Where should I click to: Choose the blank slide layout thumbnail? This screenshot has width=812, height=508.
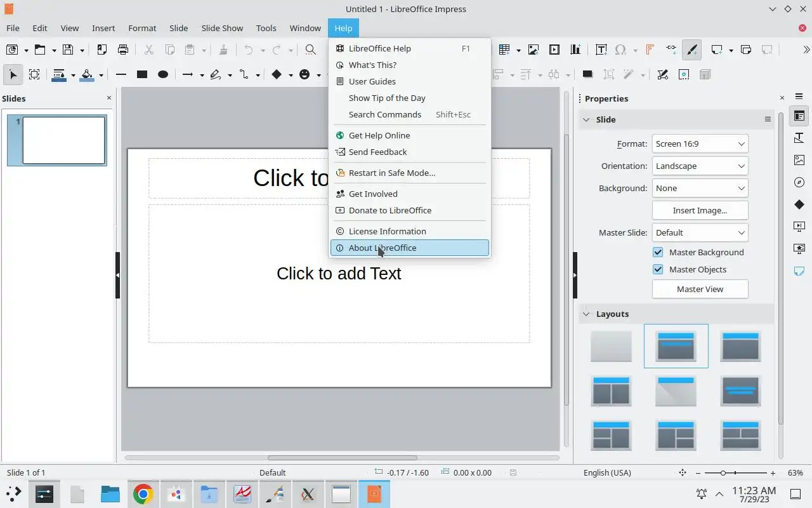click(x=611, y=346)
